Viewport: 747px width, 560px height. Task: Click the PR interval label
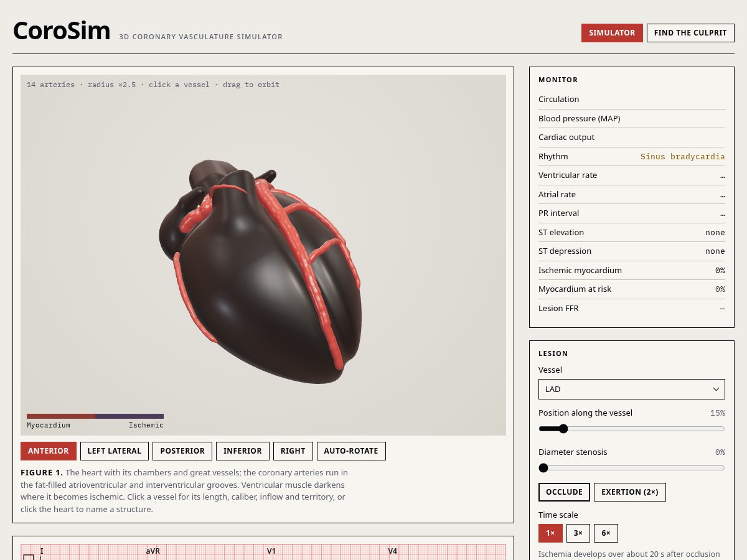(559, 213)
